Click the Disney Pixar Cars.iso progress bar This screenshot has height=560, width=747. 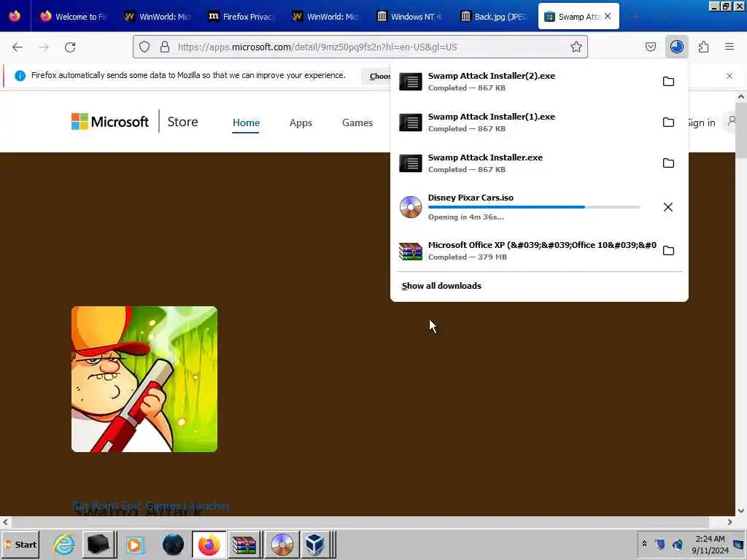pyautogui.click(x=533, y=207)
